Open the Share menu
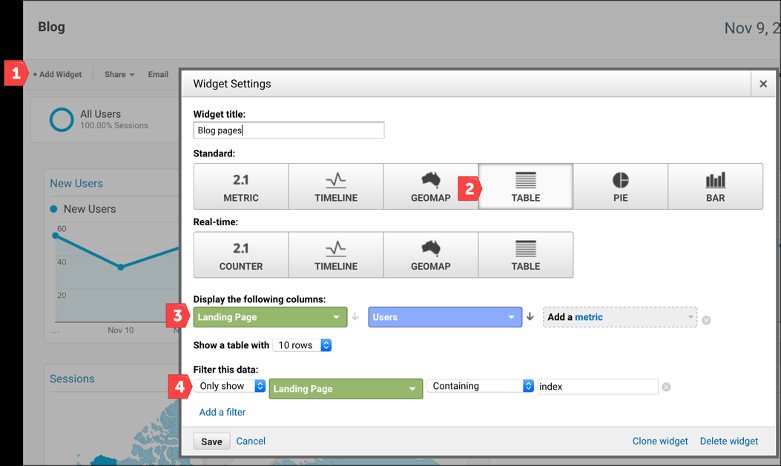 tap(120, 74)
